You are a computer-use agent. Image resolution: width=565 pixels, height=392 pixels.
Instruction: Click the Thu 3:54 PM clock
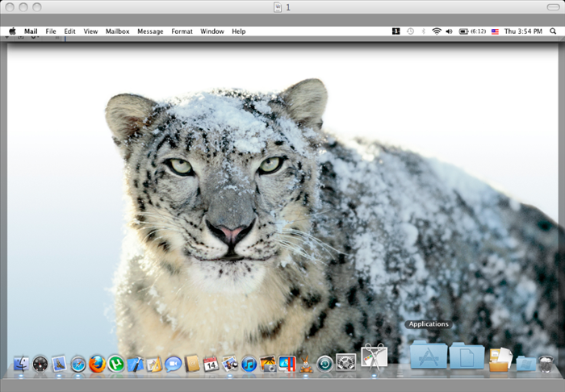pyautogui.click(x=523, y=31)
